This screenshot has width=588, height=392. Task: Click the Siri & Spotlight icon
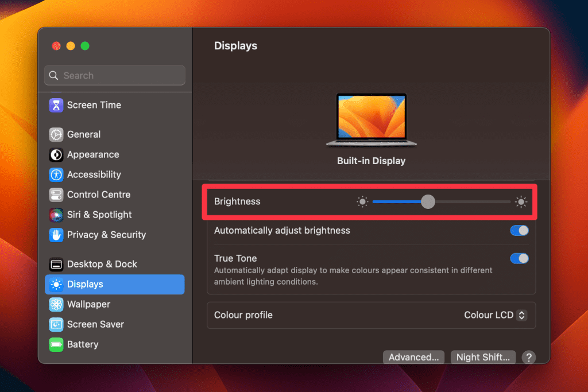point(56,215)
